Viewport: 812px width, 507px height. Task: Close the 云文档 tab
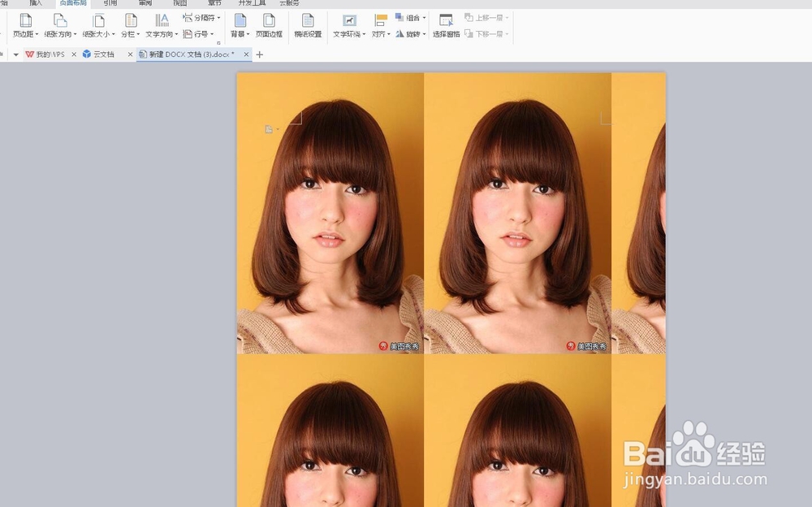point(130,54)
